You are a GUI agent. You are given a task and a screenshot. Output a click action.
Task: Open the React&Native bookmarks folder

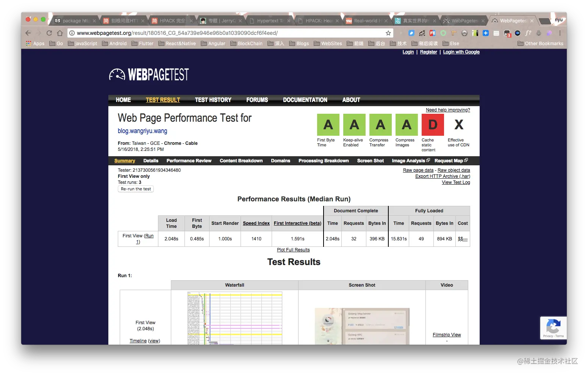(x=177, y=44)
